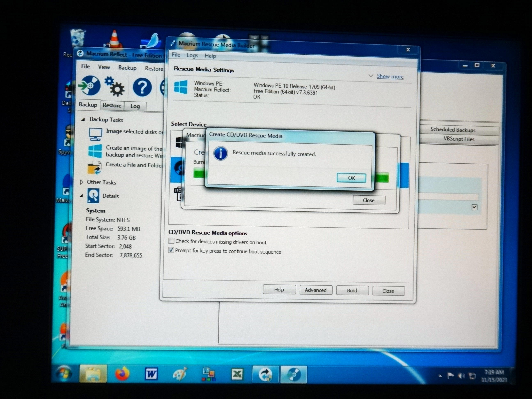Click the gears settings toolbar icon
532x399 pixels.
115,86
